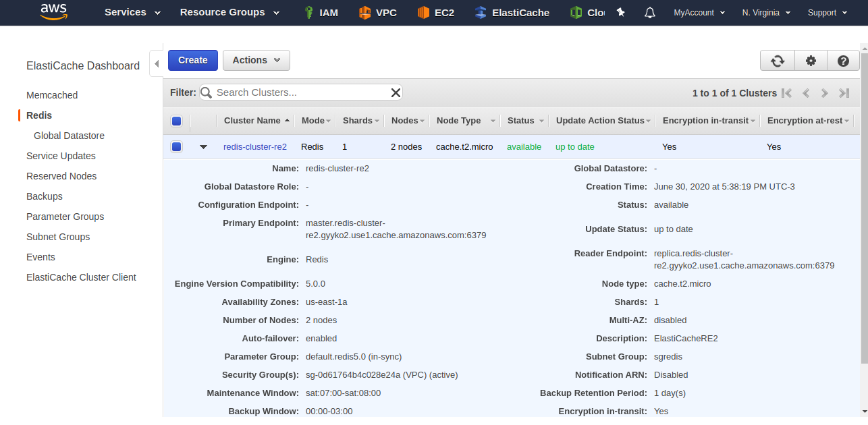Open Reserved Nodes in sidebar

pos(61,176)
